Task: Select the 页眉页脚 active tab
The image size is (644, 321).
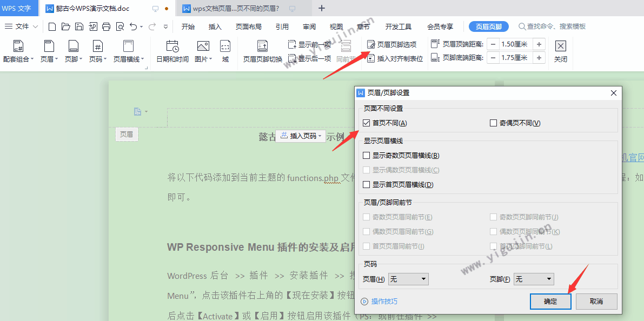Action: 489,26
